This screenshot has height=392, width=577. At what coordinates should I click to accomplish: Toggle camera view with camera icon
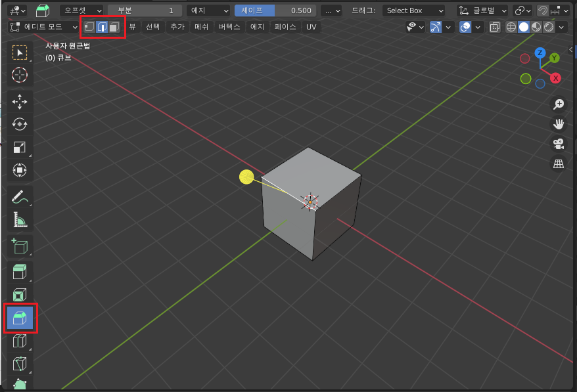click(559, 144)
